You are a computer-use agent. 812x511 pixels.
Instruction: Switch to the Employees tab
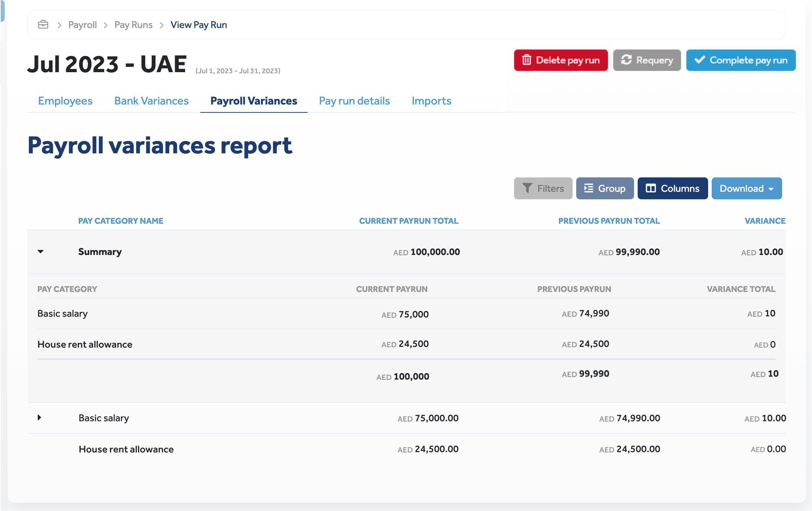tap(65, 101)
